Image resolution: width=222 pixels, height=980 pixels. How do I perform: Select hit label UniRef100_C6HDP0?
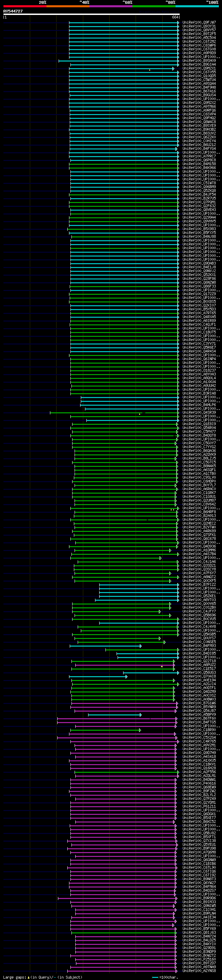tap(199, 481)
